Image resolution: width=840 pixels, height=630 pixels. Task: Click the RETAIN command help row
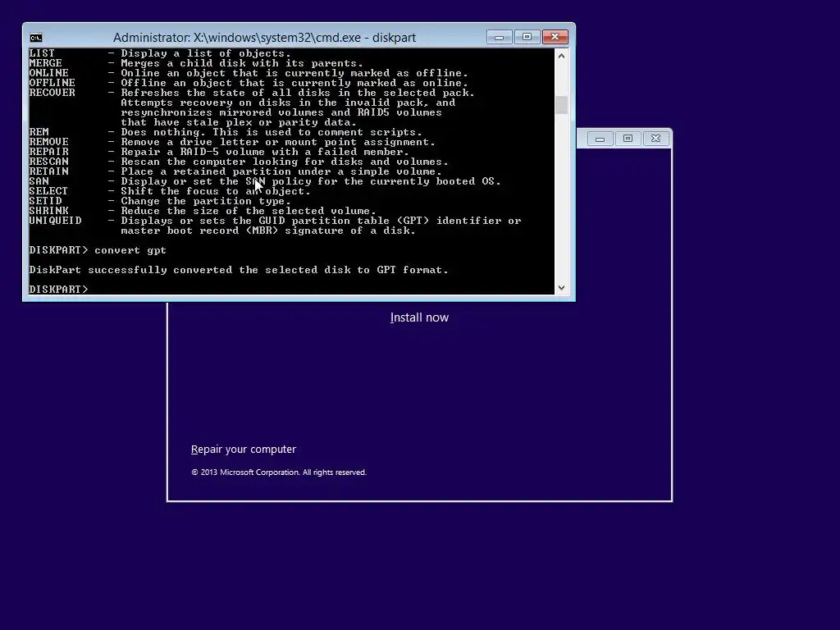[x=235, y=171]
